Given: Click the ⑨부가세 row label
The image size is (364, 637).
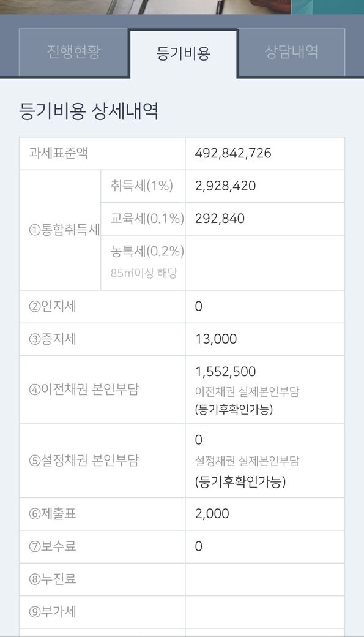Looking at the screenshot, I should point(53,612).
